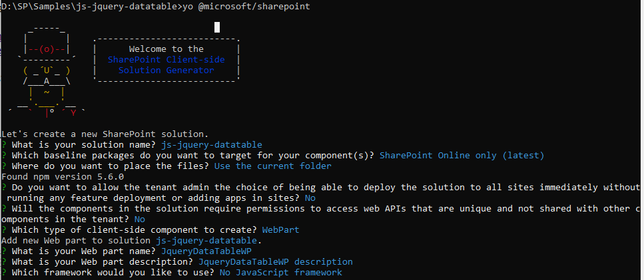Click the green question mark before 'Which framework'

click(4, 272)
